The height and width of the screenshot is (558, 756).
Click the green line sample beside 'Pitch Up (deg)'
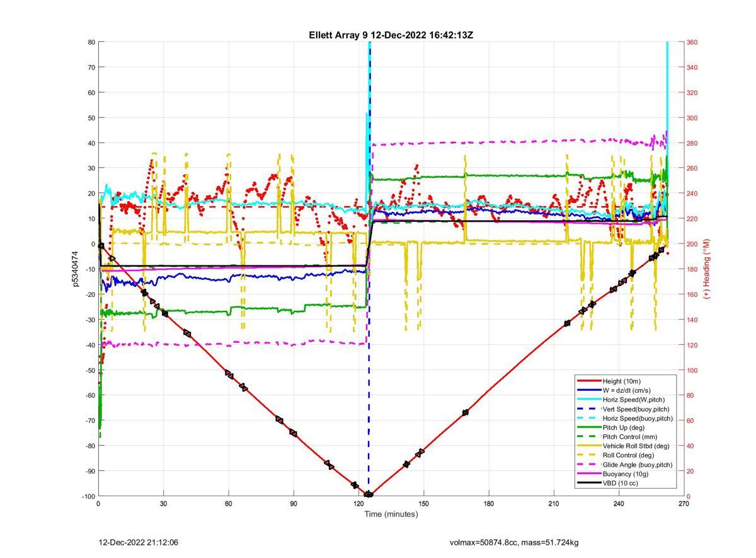click(x=589, y=427)
